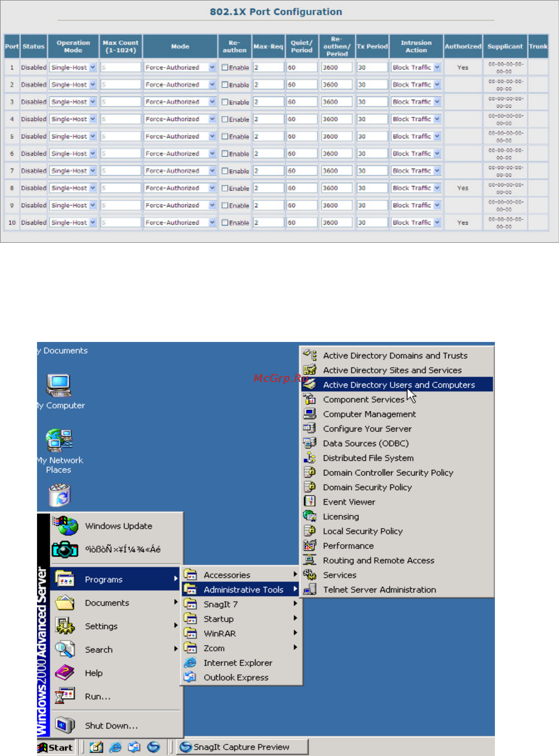Enable Re-authen checkbox for port 3
Screen dimensions: 559x756
(x=225, y=102)
